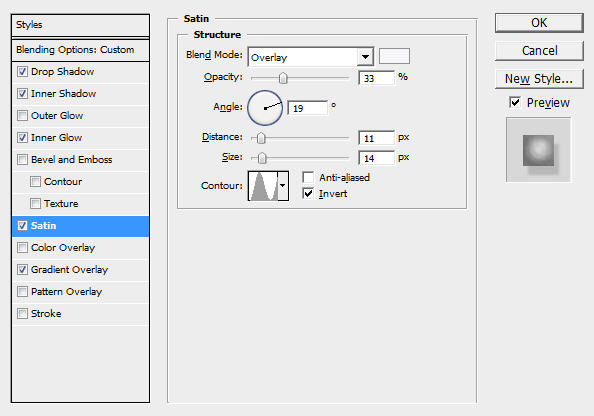
Task: Click the Distance value input field
Action: coord(376,138)
